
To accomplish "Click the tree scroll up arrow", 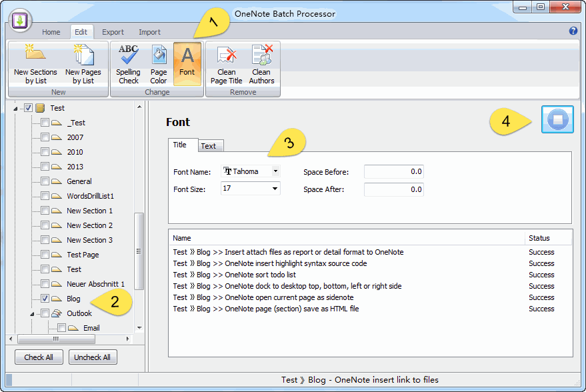I will click(139, 107).
